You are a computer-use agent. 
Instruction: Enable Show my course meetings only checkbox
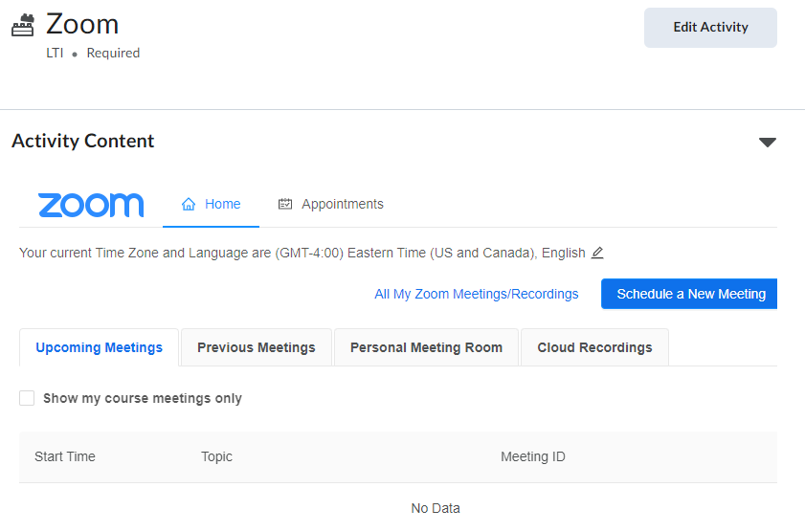(x=27, y=398)
